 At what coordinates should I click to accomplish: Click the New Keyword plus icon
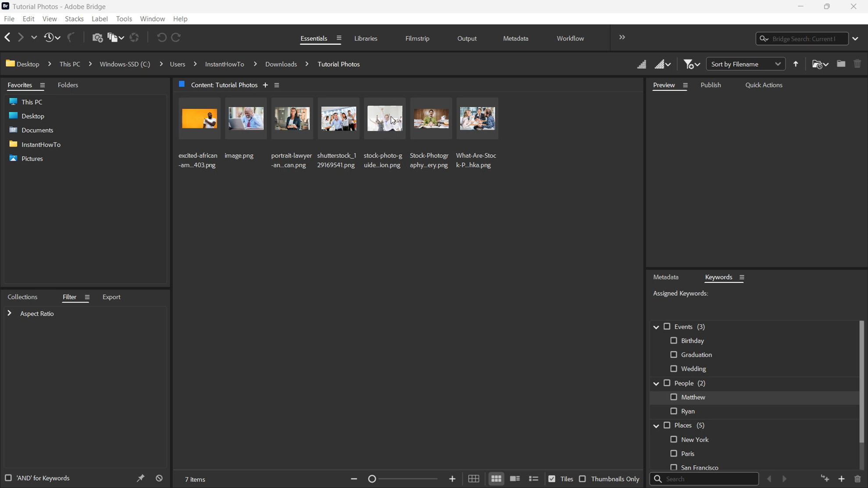[841, 479]
